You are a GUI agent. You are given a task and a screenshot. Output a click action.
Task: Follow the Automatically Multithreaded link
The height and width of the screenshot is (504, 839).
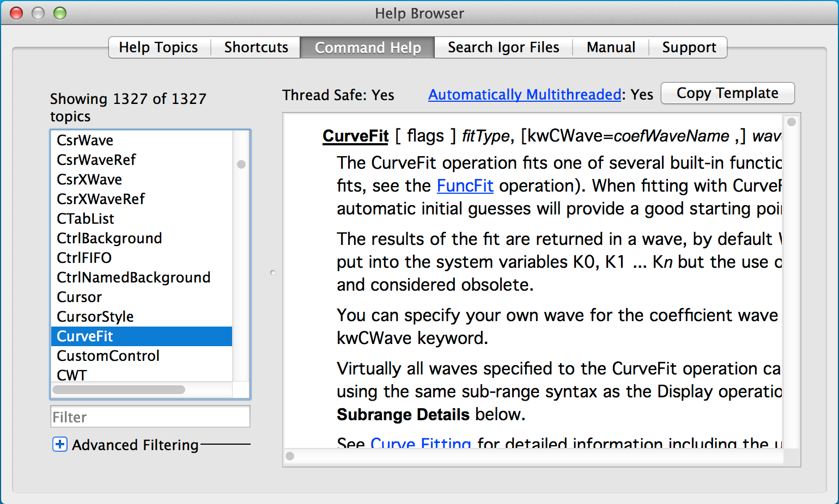coord(525,95)
